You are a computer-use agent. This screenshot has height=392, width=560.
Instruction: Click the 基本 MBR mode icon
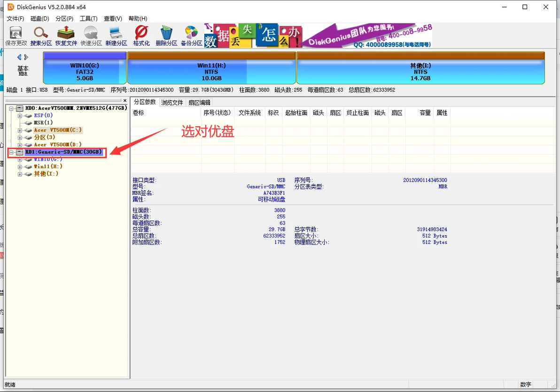[x=23, y=69]
